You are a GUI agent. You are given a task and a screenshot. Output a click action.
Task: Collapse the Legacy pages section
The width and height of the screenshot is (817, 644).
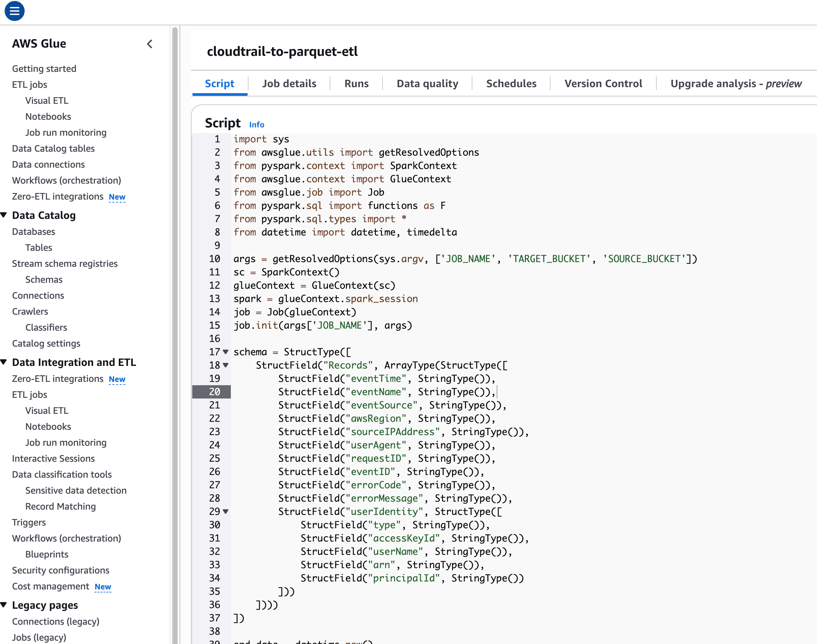tap(4, 605)
